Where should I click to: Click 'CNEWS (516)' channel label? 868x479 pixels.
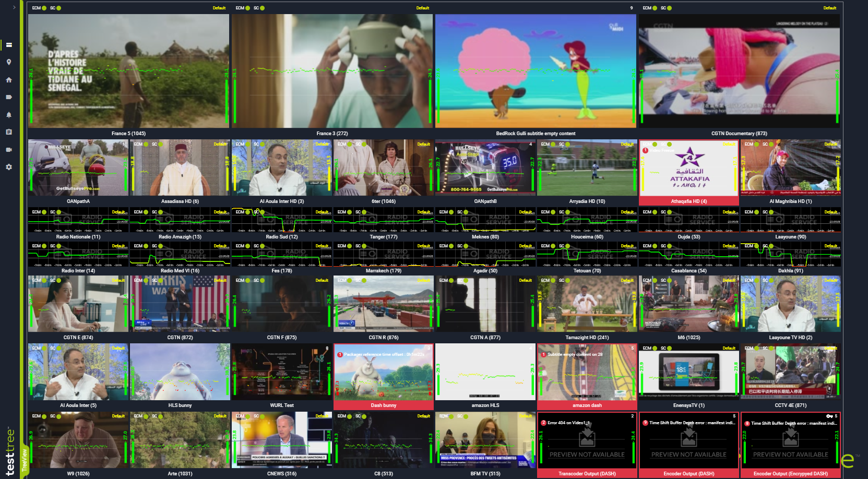coord(282,474)
